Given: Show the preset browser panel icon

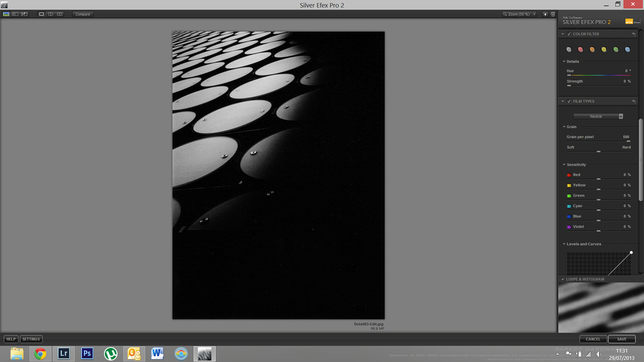Looking at the screenshot, I should tap(15, 14).
